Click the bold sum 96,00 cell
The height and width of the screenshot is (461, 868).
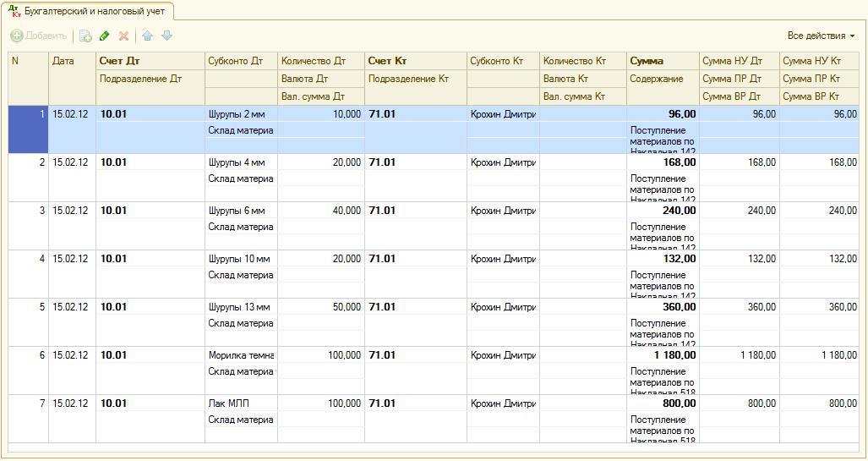pos(663,114)
